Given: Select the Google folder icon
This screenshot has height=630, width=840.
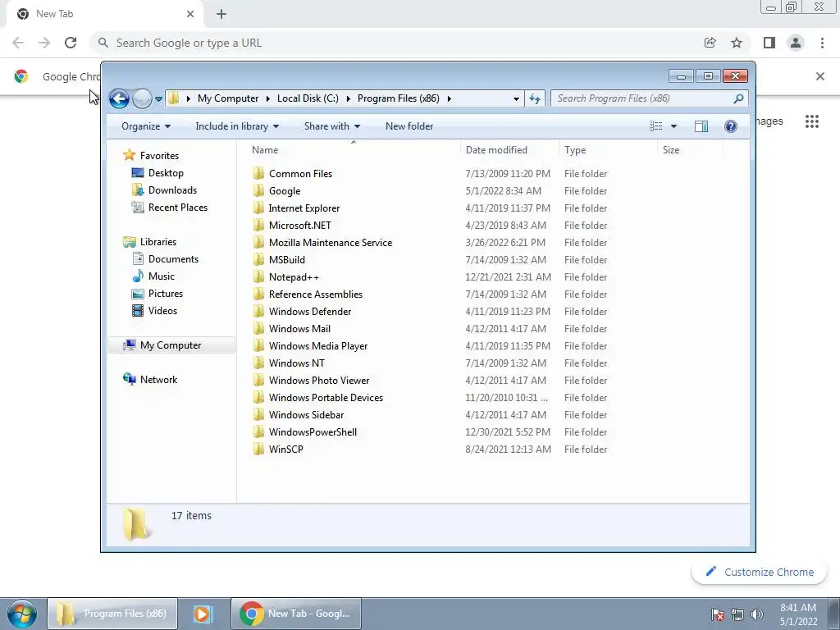Looking at the screenshot, I should [258, 190].
